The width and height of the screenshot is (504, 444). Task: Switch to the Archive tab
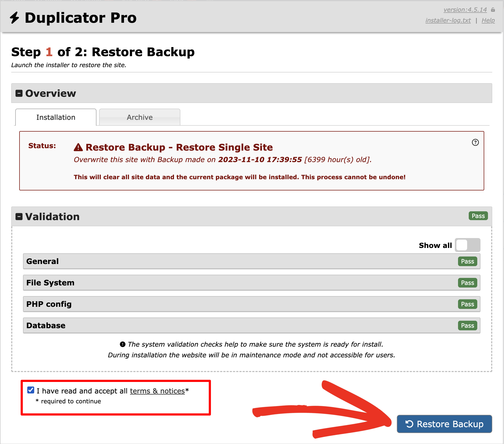[x=140, y=117]
